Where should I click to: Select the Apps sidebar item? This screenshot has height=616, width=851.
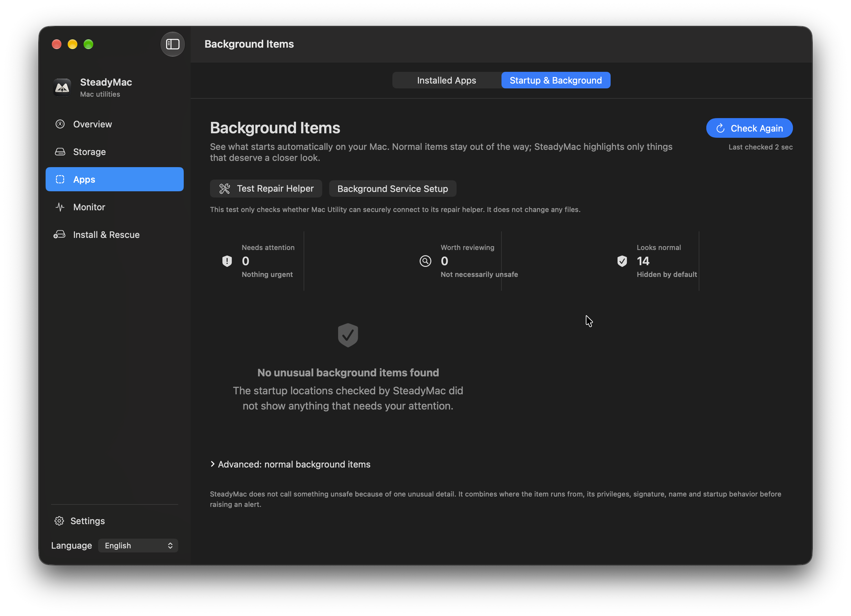click(114, 179)
